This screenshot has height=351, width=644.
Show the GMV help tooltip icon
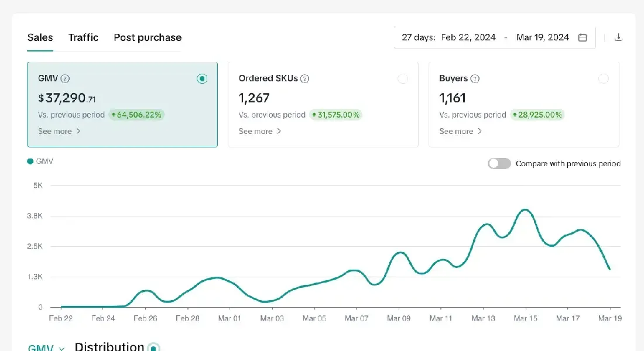point(65,78)
